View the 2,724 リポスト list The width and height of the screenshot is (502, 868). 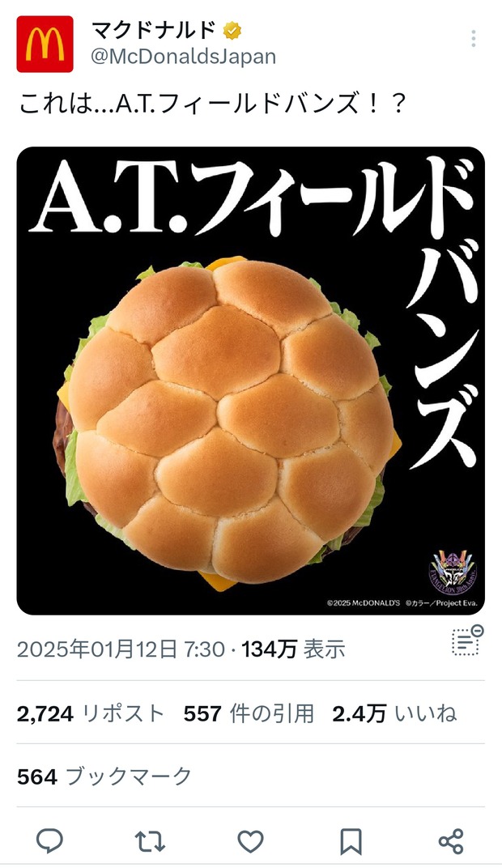[x=91, y=713]
